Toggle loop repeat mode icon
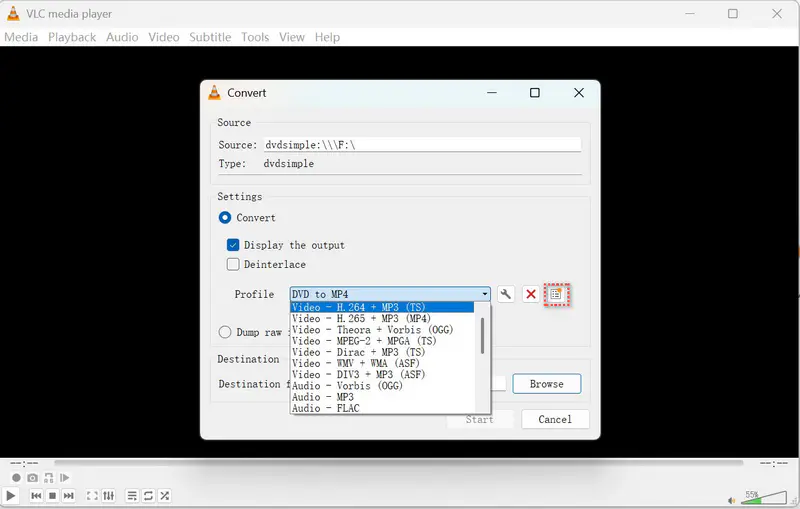 148,496
